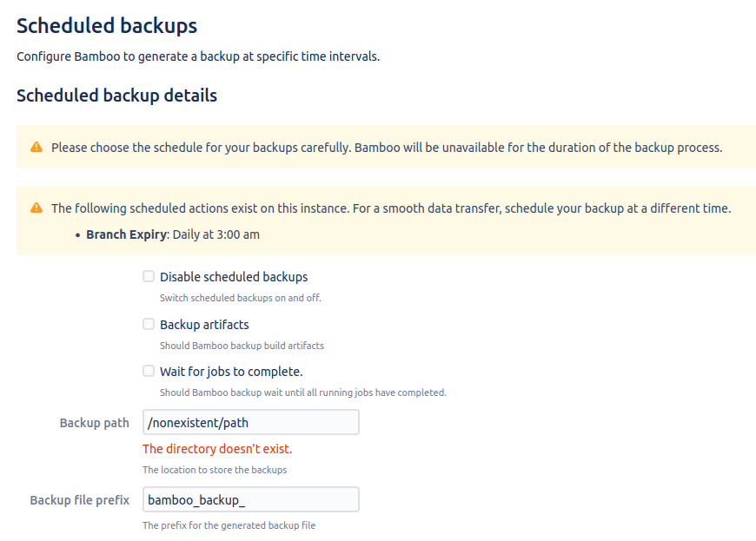The width and height of the screenshot is (756, 541).
Task: Click the Scheduled backups page heading
Action: click(107, 25)
